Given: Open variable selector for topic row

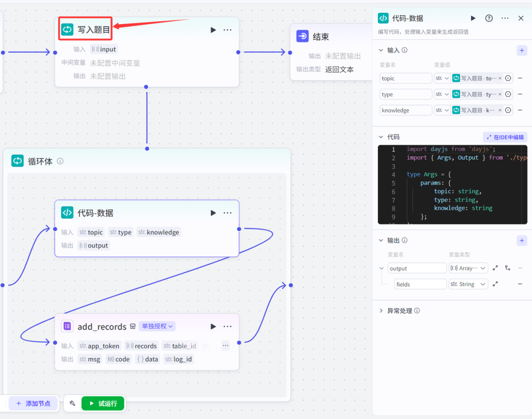Looking at the screenshot, I should (508, 78).
